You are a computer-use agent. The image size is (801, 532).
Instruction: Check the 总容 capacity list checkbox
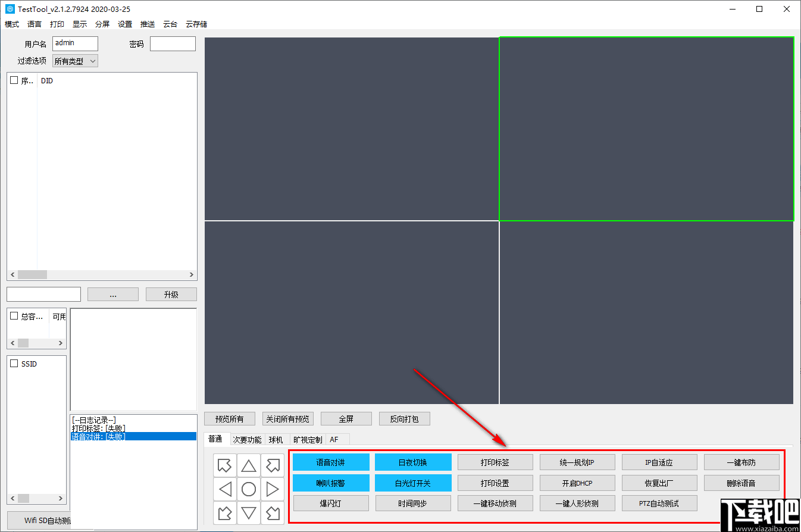point(13,316)
